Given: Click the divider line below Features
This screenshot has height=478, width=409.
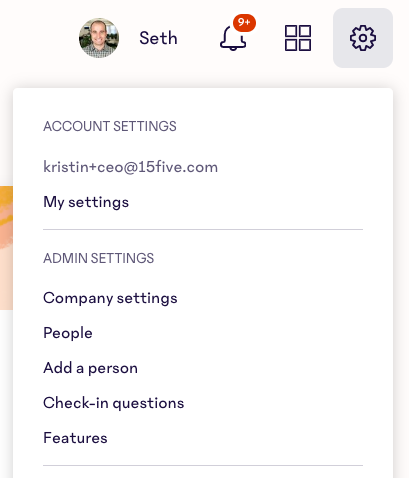Looking at the screenshot, I should pyautogui.click(x=203, y=465).
